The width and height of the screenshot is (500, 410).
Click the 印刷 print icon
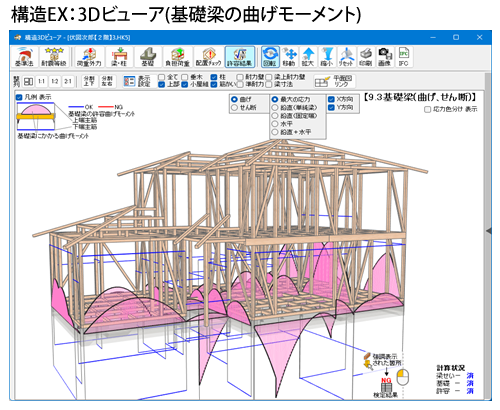tap(366, 57)
